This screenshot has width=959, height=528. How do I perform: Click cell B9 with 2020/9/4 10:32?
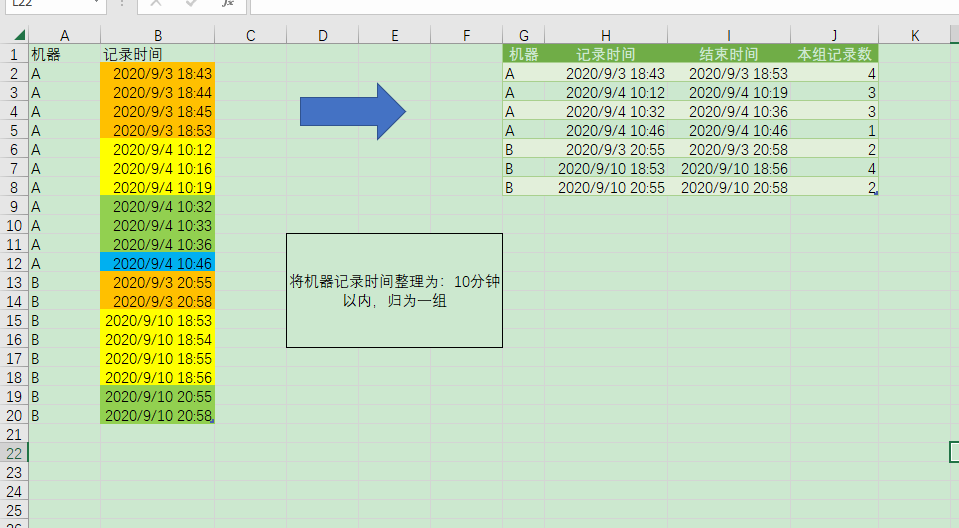[158, 206]
